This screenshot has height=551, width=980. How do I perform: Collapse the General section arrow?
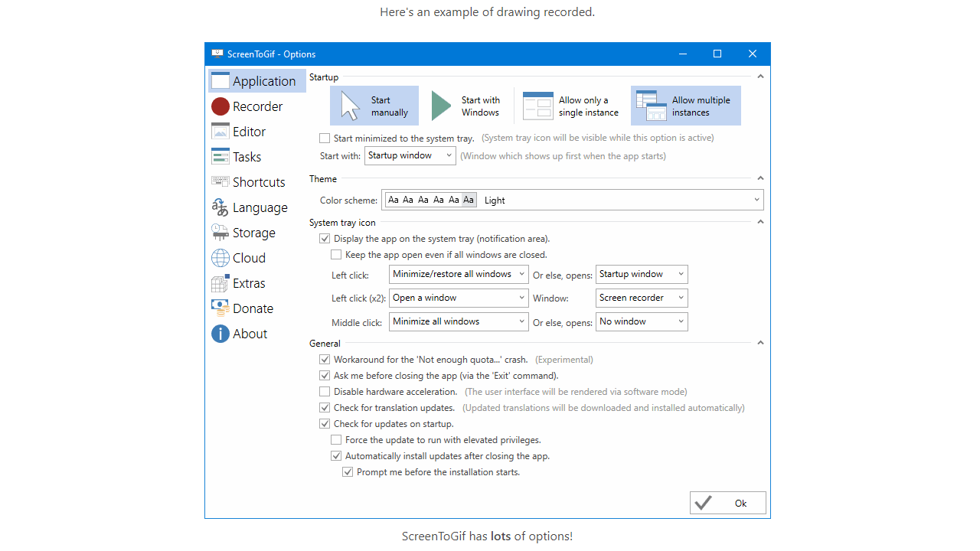(x=760, y=344)
